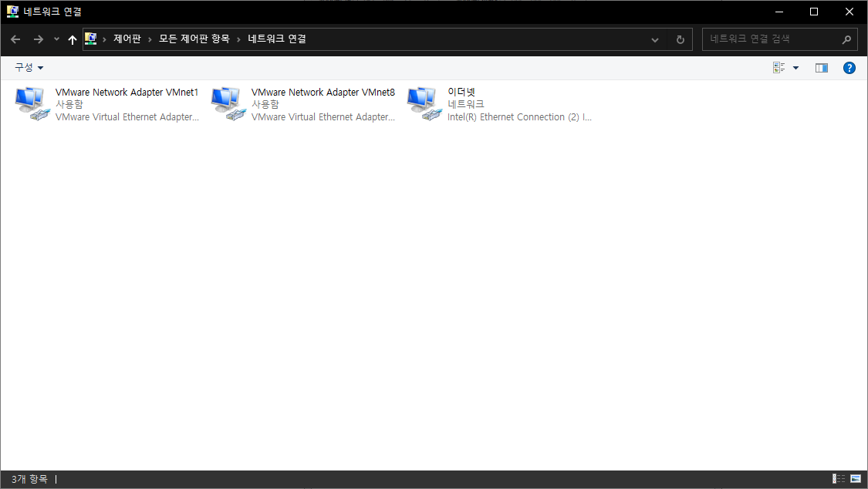Click VMware Network Adapter VMnet1 name
The image size is (868, 489).
click(127, 93)
